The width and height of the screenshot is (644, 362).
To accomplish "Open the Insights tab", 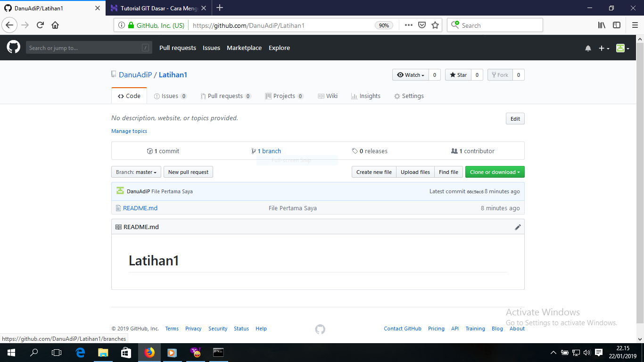I will (366, 96).
